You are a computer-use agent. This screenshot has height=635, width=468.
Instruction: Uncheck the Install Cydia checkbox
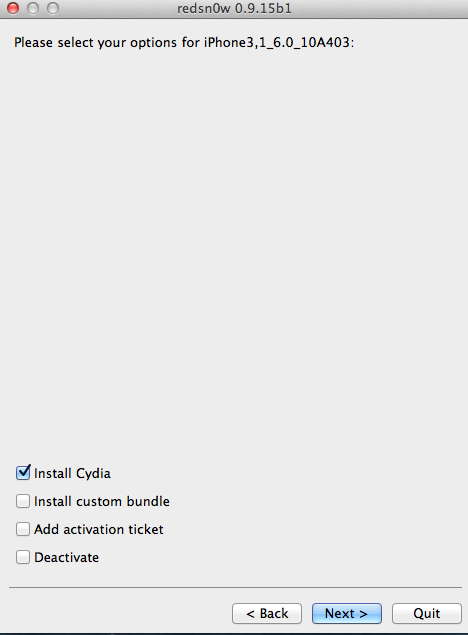click(23, 473)
